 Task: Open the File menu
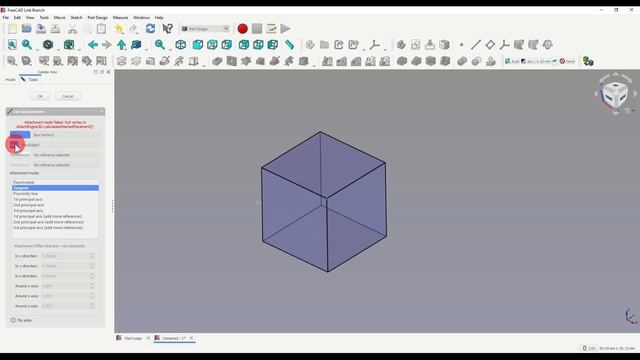[5, 18]
